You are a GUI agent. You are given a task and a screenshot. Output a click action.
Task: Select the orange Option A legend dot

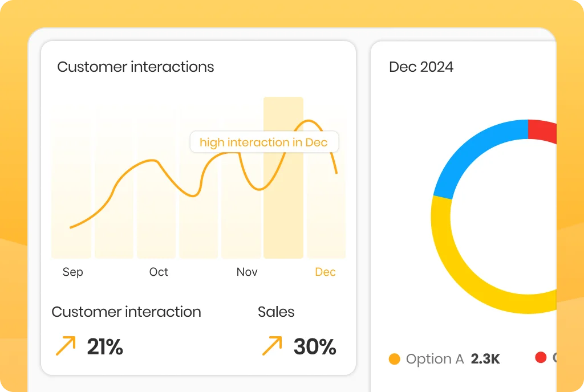coord(395,359)
